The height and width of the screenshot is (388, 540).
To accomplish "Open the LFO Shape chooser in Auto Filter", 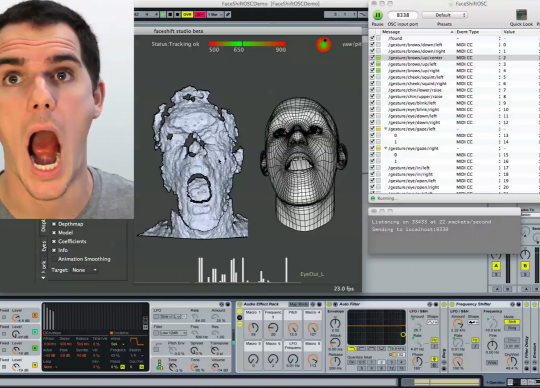I will pyautogui.click(x=432, y=322).
